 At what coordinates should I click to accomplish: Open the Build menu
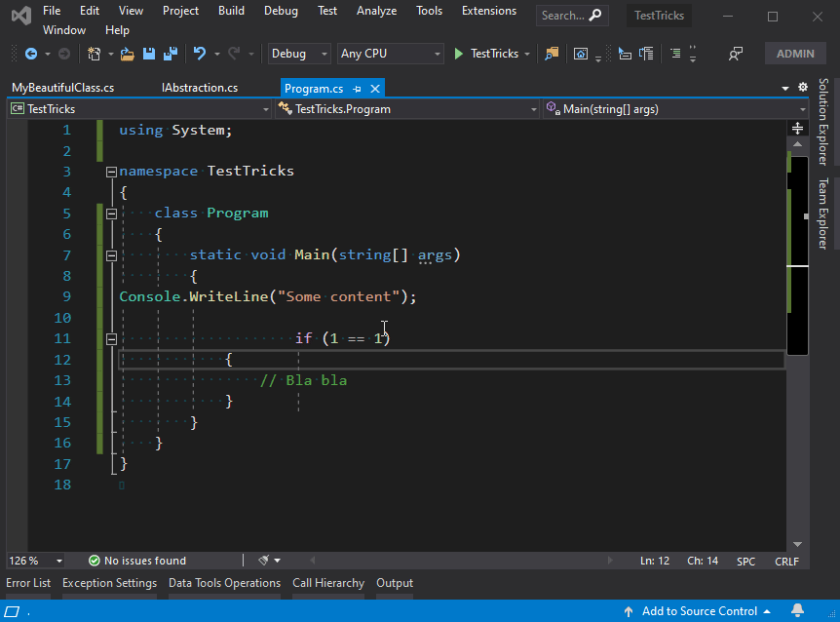coord(231,11)
